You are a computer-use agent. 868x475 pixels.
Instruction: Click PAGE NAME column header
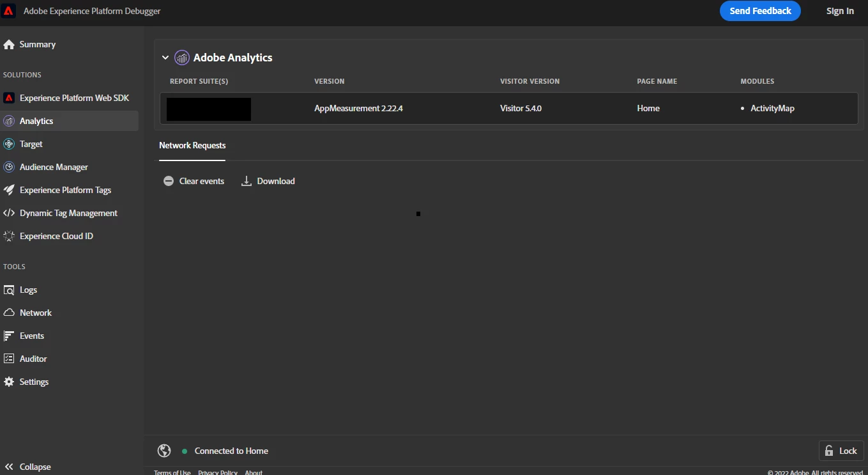pos(657,81)
